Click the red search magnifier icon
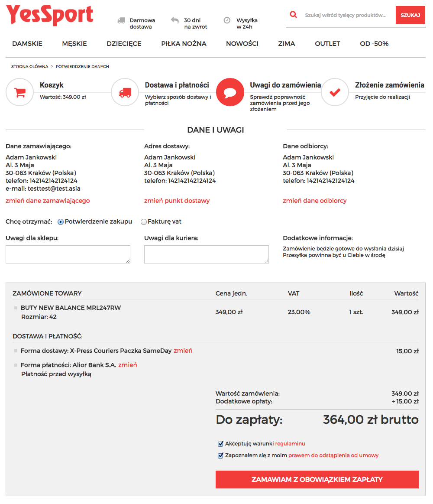Screen dimensions: 433x504 [294, 15]
